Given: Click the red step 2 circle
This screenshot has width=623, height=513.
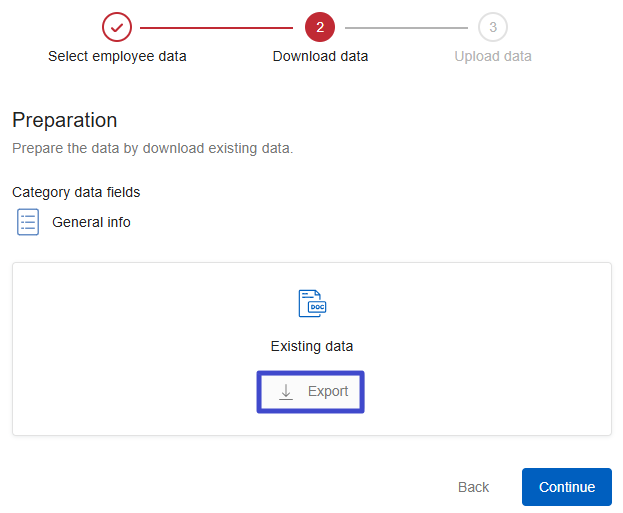Looking at the screenshot, I should tap(320, 27).
